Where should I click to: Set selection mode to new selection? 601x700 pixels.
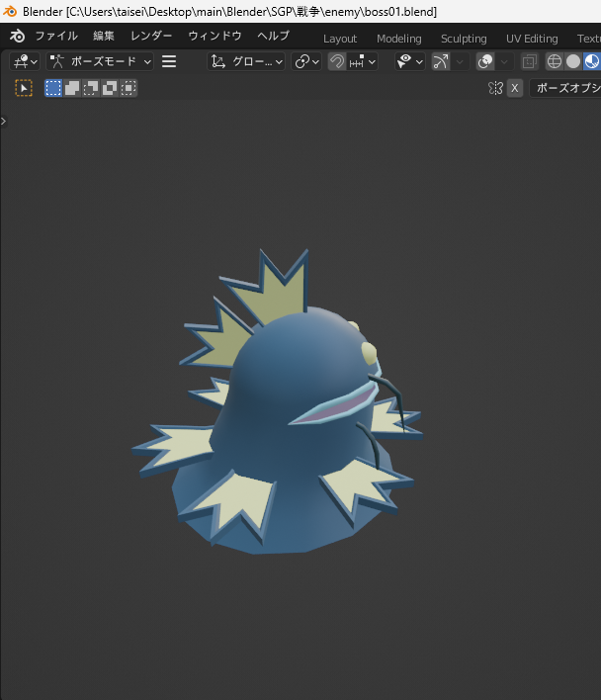point(53,88)
